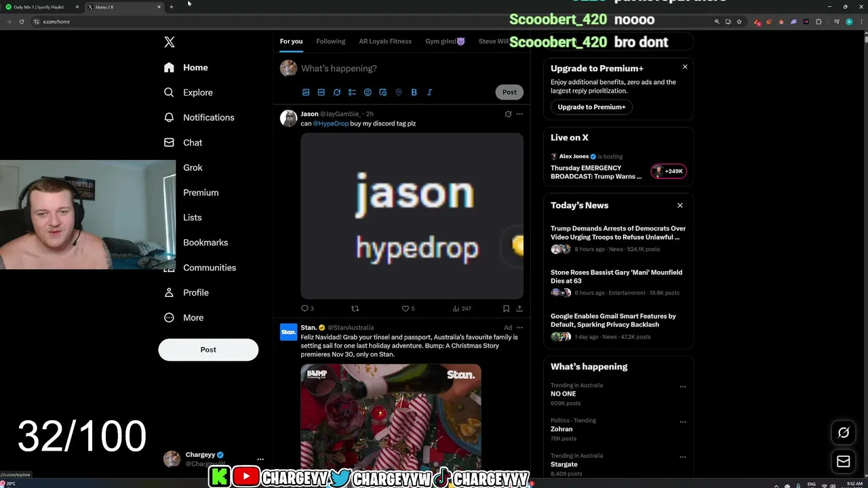868x488 pixels.
Task: Click the poll icon in composer
Action: pyautogui.click(x=352, y=92)
